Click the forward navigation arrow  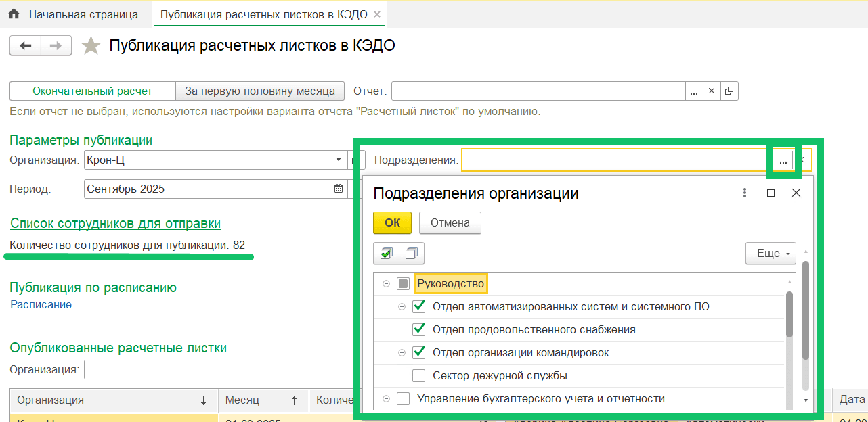(56, 46)
